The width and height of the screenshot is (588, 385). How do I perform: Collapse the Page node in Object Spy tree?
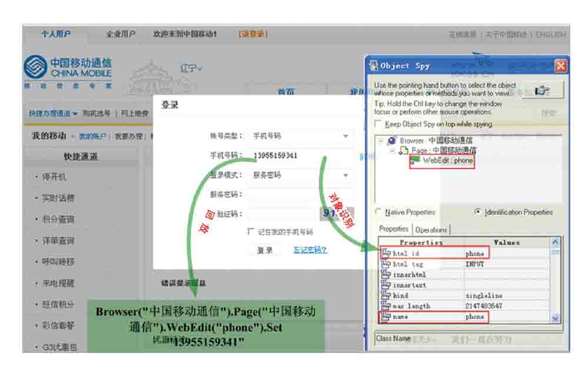click(392, 151)
